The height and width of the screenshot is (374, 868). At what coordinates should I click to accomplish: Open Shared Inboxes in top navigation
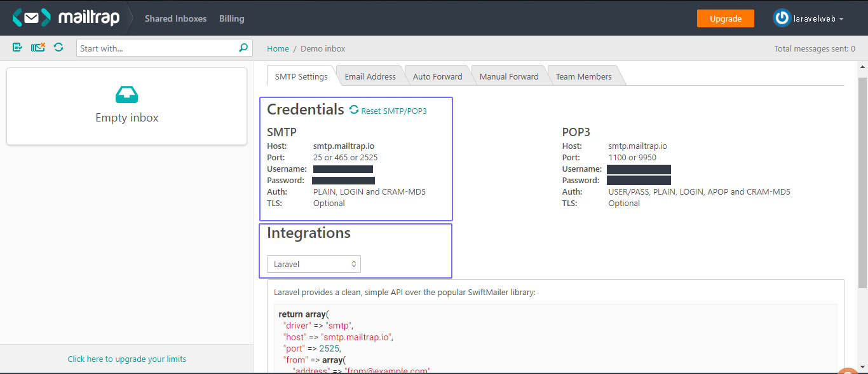175,18
